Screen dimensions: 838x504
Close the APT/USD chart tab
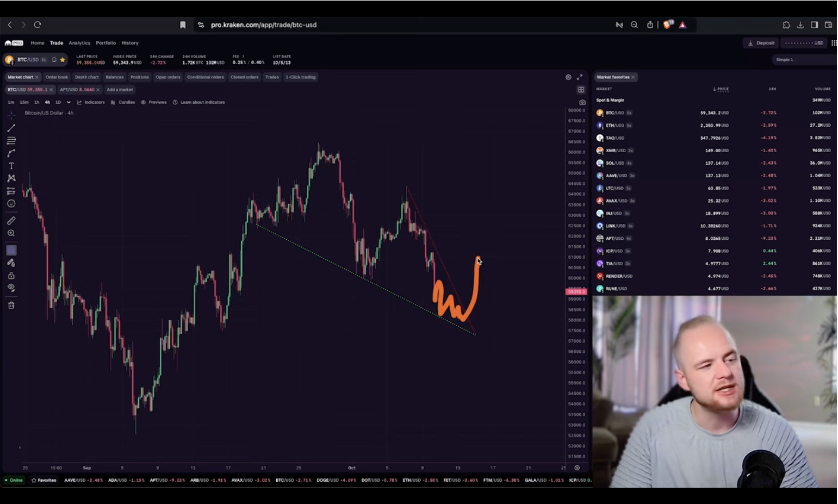click(x=98, y=90)
